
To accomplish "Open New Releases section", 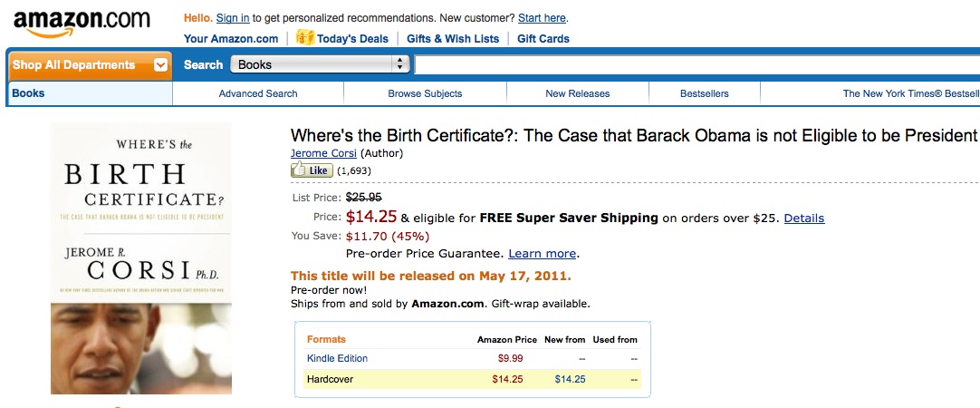I will (577, 93).
